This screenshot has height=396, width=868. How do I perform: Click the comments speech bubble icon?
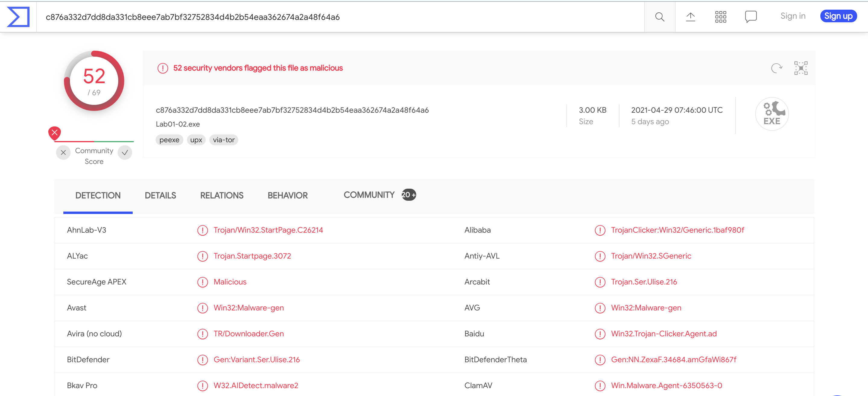(x=750, y=17)
